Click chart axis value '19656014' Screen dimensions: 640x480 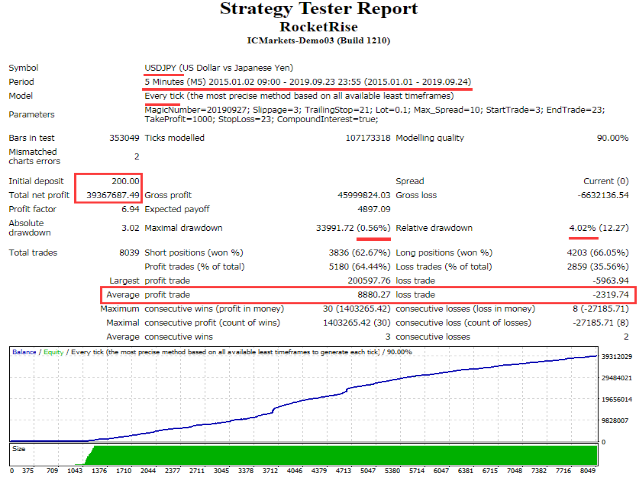pyautogui.click(x=616, y=399)
